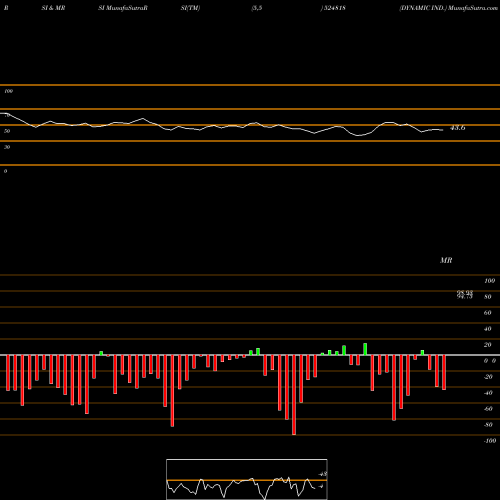Click the "40" label on the MR axis

click(x=487, y=329)
